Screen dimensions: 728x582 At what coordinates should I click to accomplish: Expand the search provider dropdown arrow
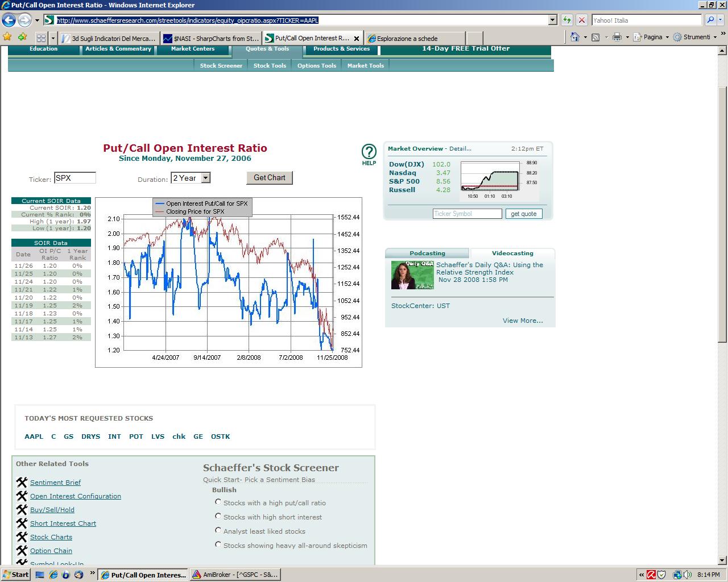tap(721, 20)
